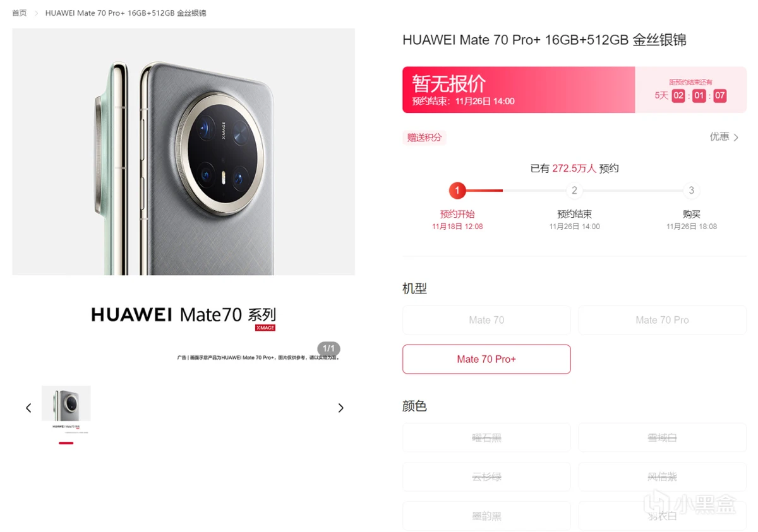
Task: Click the previous thumbnail arrow
Action: tap(28, 408)
